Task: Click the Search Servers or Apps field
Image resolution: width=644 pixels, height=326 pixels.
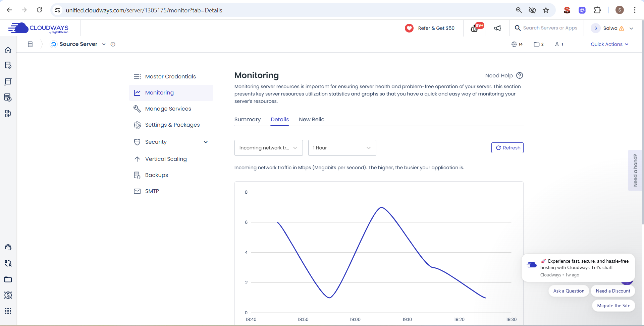Action: 550,28
